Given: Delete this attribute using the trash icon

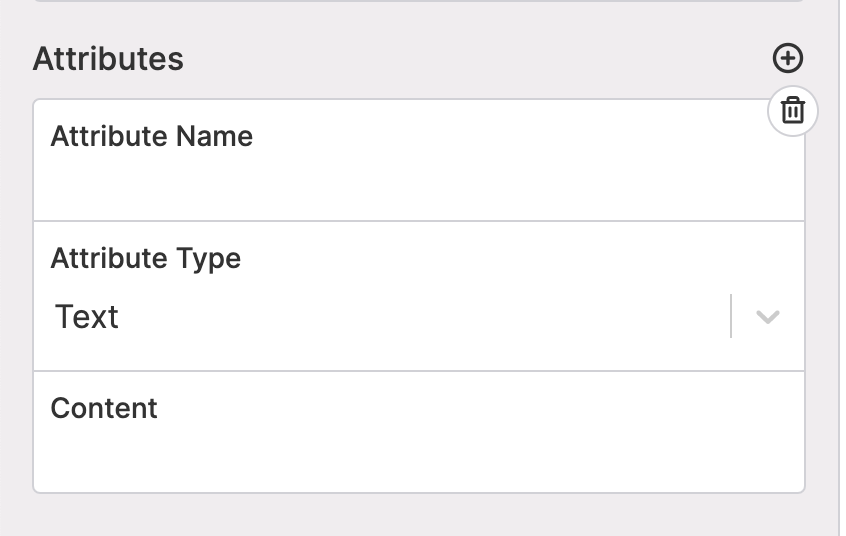Looking at the screenshot, I should pyautogui.click(x=793, y=111).
